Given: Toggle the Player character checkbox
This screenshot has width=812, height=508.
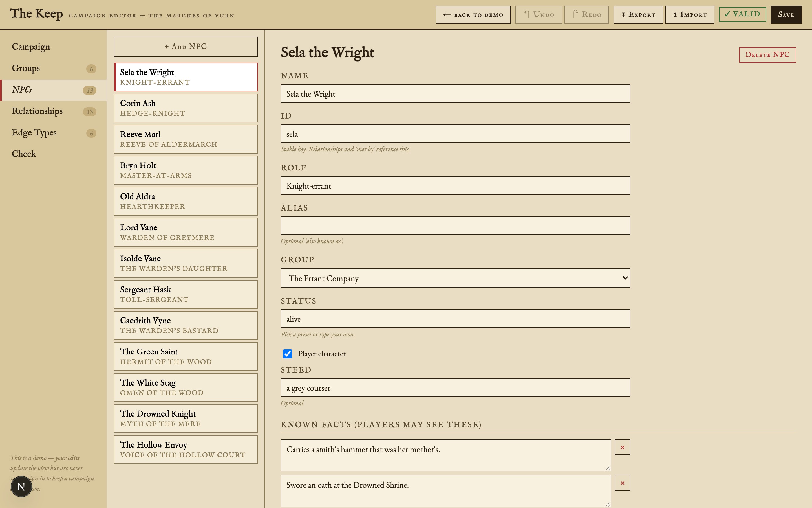Looking at the screenshot, I should (x=288, y=354).
